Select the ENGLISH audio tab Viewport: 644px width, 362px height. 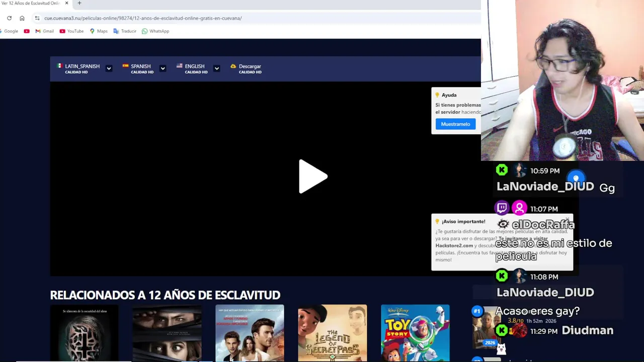(192, 68)
